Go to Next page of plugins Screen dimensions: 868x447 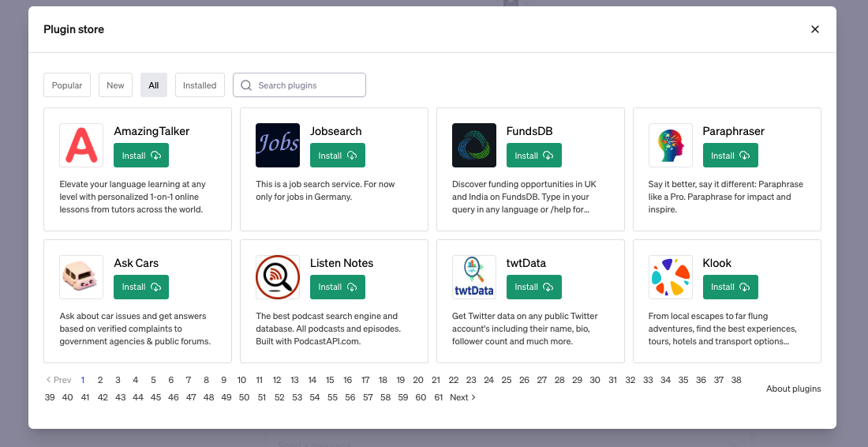pyautogui.click(x=462, y=397)
